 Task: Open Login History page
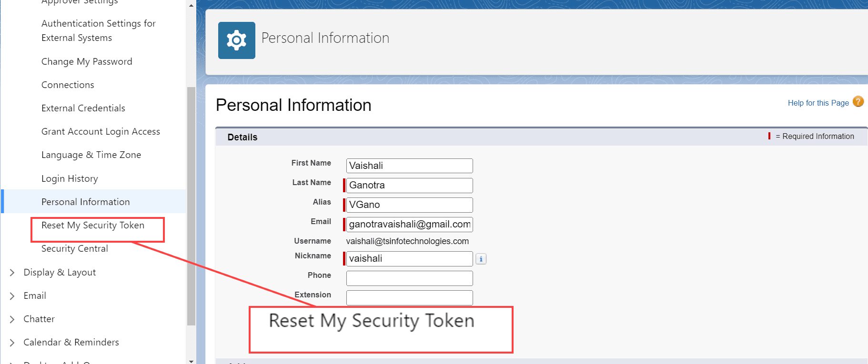coord(70,178)
